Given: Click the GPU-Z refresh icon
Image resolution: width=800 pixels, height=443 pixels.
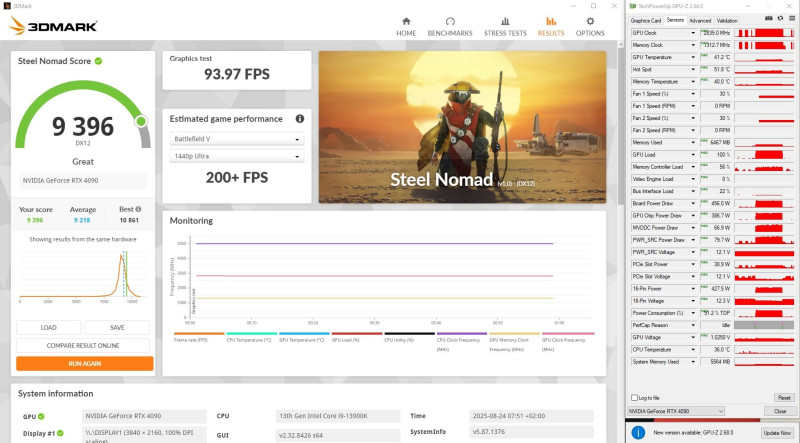Looking at the screenshot, I should coord(780,19).
